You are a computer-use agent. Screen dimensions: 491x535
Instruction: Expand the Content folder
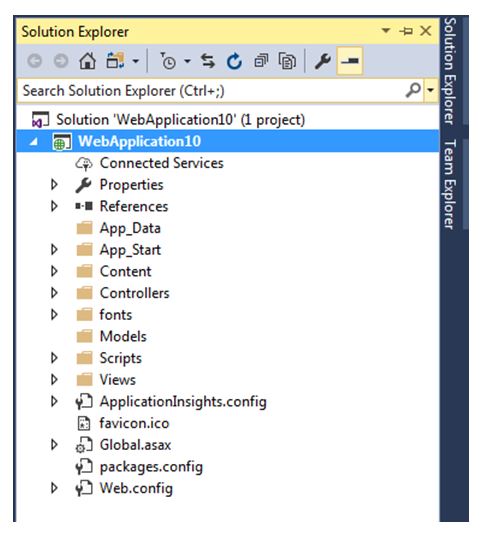pos(54,271)
